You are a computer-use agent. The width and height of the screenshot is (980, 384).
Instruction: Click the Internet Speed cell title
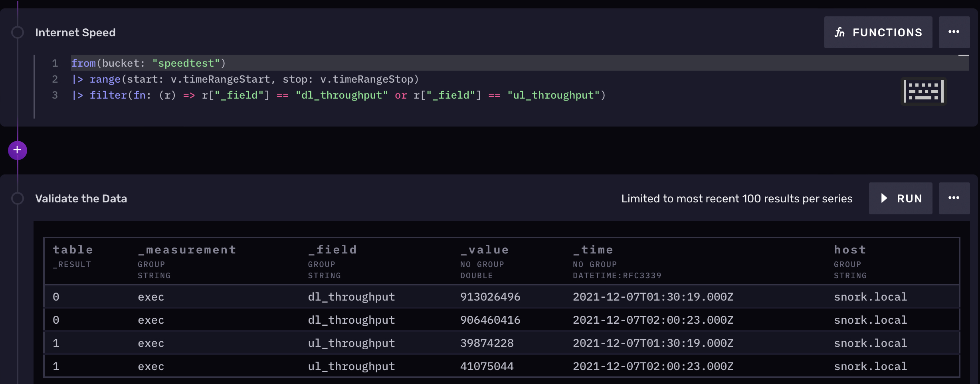click(75, 32)
